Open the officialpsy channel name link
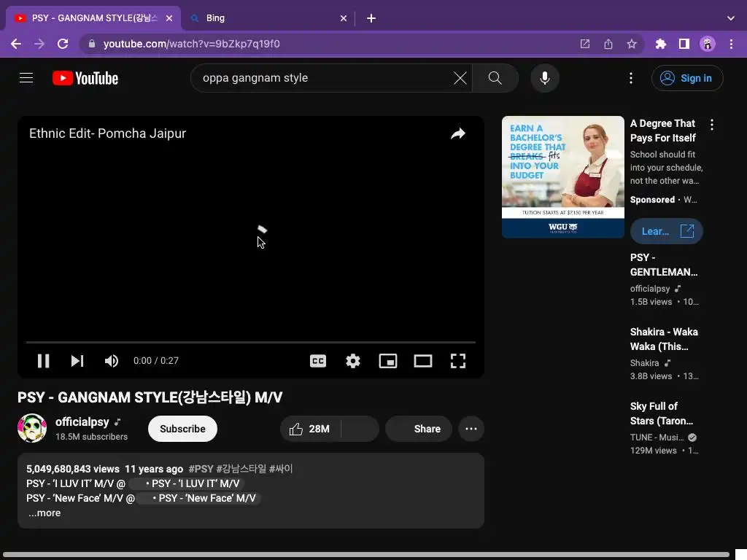The image size is (747, 560). coord(82,422)
